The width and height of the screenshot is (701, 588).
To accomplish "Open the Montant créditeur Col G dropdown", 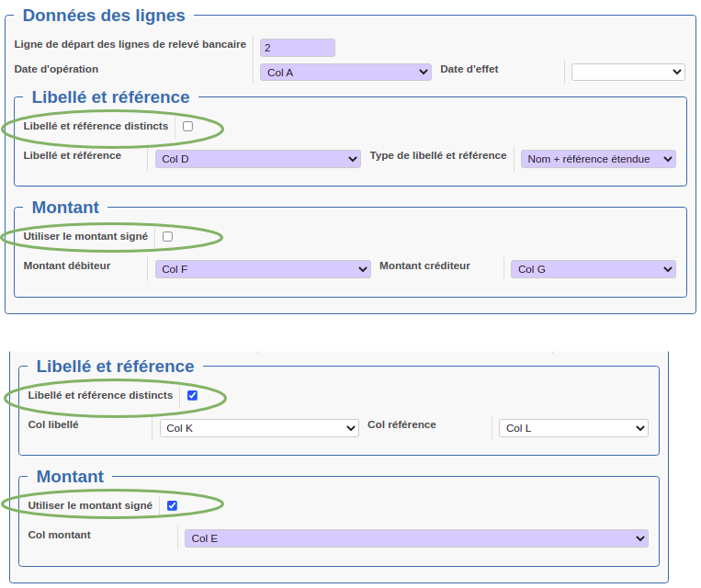I will coord(594,269).
